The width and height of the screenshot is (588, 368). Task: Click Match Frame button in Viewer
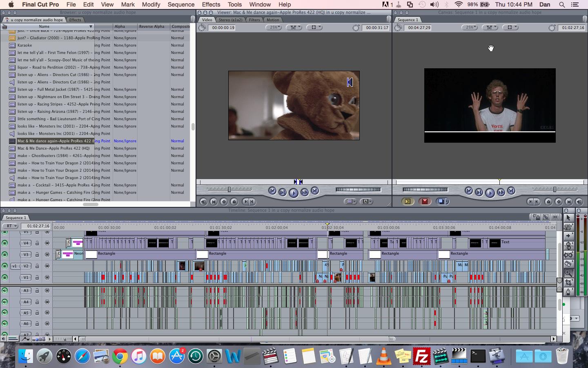[203, 202]
